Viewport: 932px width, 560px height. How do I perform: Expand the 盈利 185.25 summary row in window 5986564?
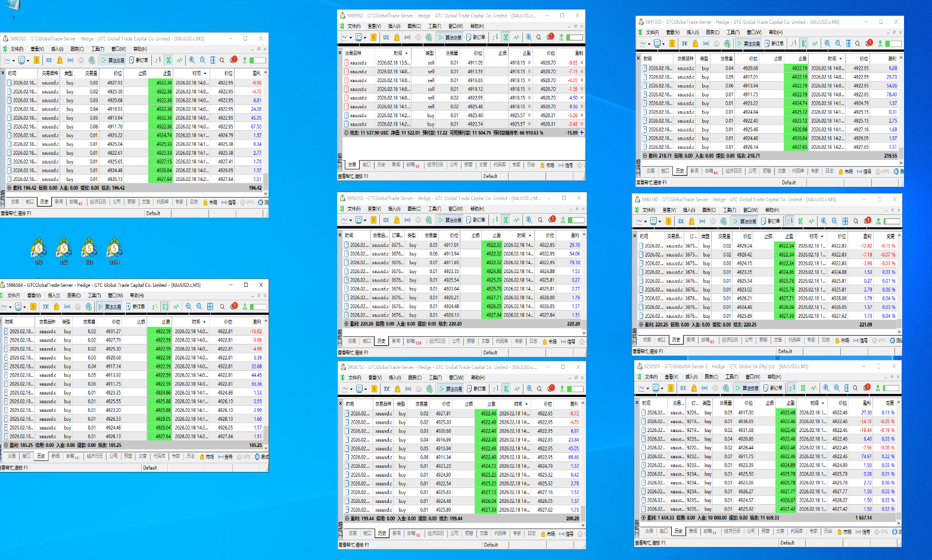pyautogui.click(x=6, y=445)
